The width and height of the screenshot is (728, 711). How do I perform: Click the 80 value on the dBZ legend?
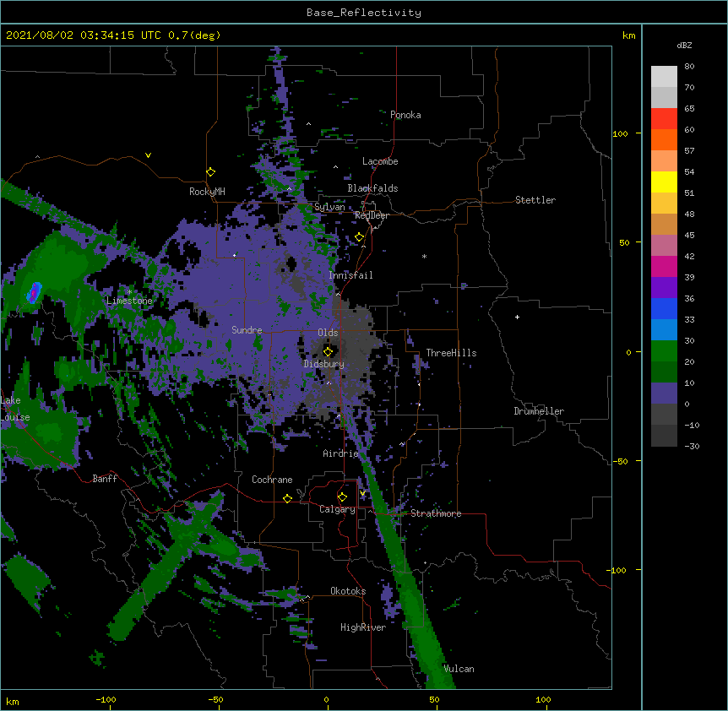689,67
